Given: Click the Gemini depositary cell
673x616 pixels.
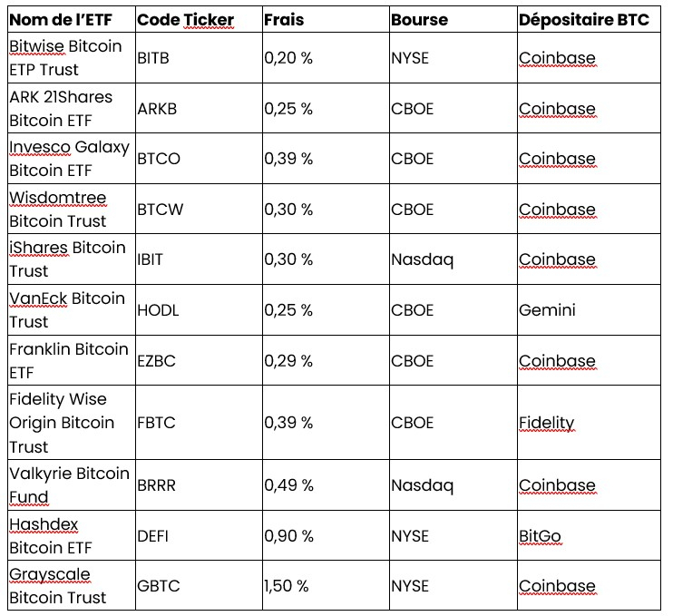Looking at the screenshot, I should (547, 310).
